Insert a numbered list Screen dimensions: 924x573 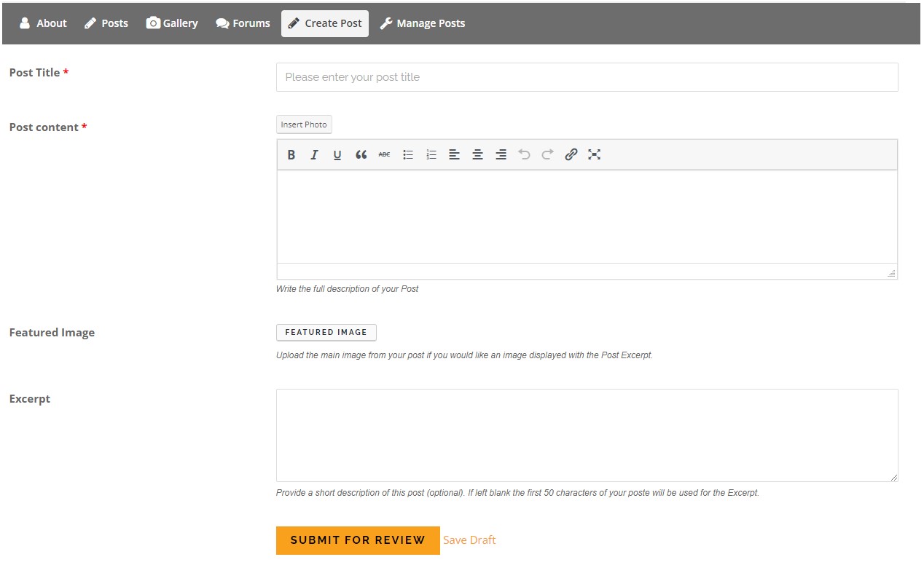coord(431,154)
